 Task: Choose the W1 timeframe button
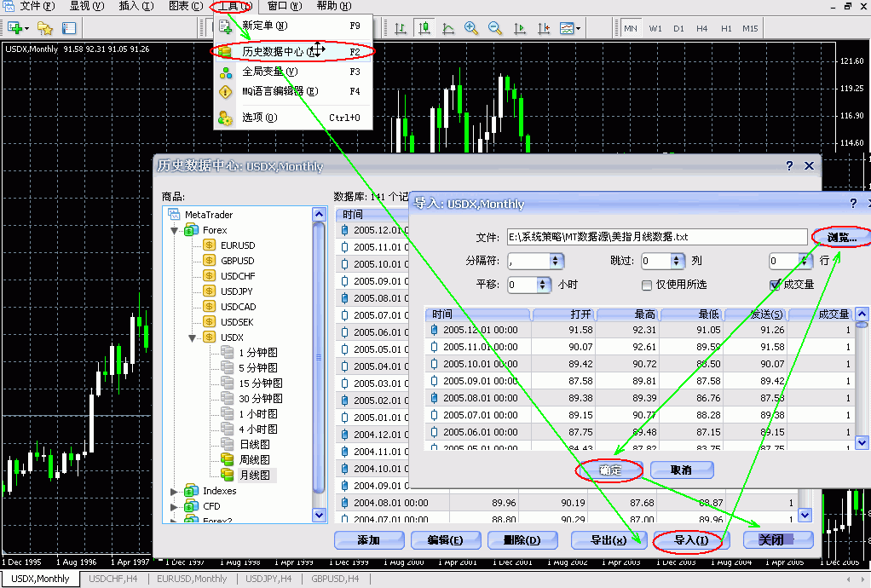tap(655, 28)
